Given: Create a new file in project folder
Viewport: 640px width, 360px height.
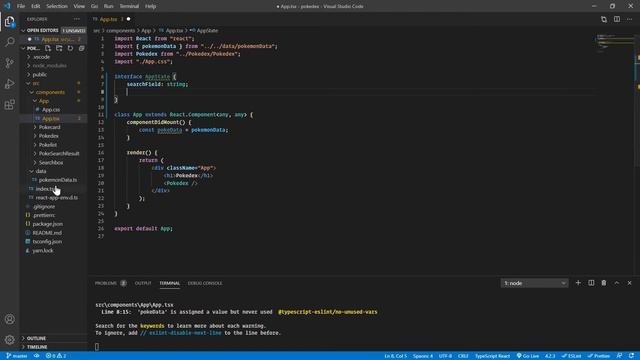Looking at the screenshot, I should coord(48,48).
